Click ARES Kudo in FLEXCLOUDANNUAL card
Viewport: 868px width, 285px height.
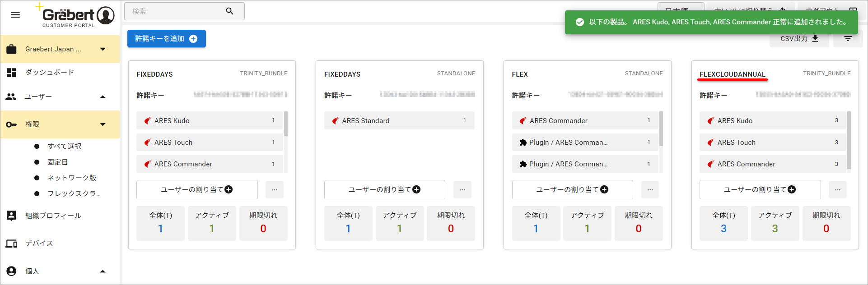pyautogui.click(x=773, y=120)
